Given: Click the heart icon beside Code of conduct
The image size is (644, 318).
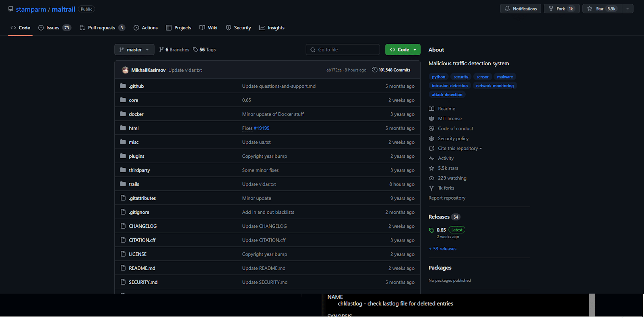Looking at the screenshot, I should [431, 128].
